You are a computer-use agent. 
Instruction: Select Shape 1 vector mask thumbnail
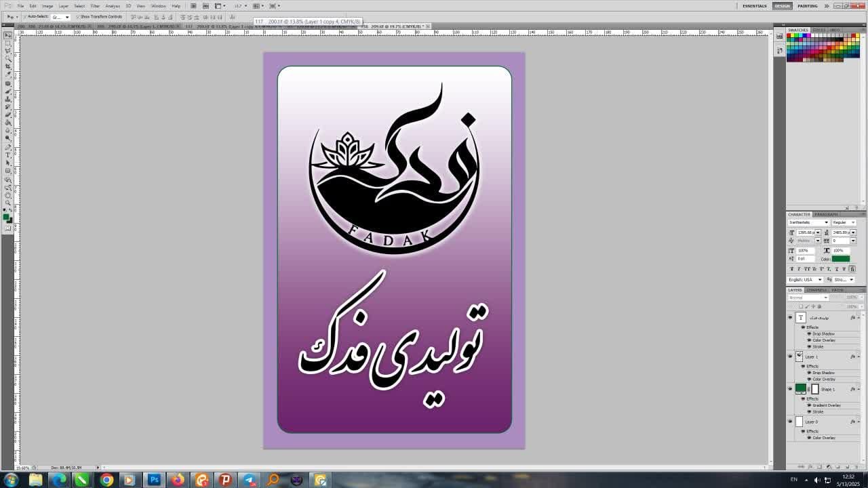pyautogui.click(x=815, y=389)
